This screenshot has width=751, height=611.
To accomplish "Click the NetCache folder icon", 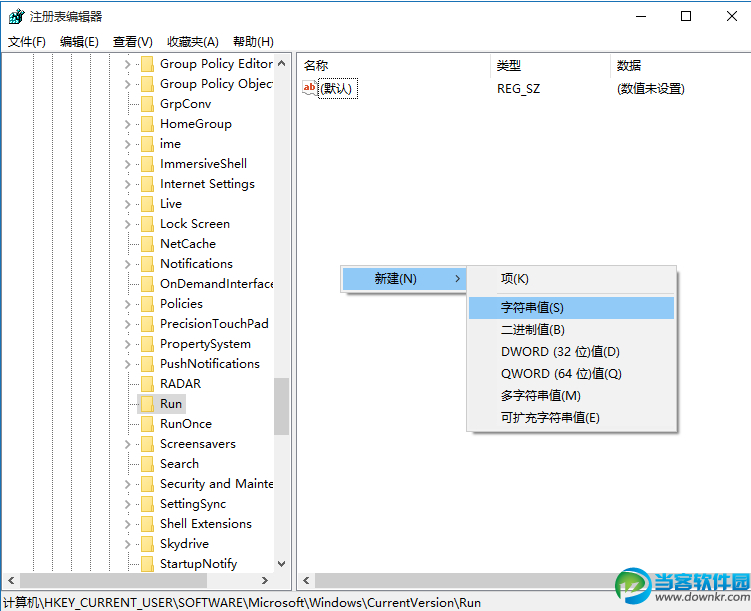I will (x=148, y=244).
